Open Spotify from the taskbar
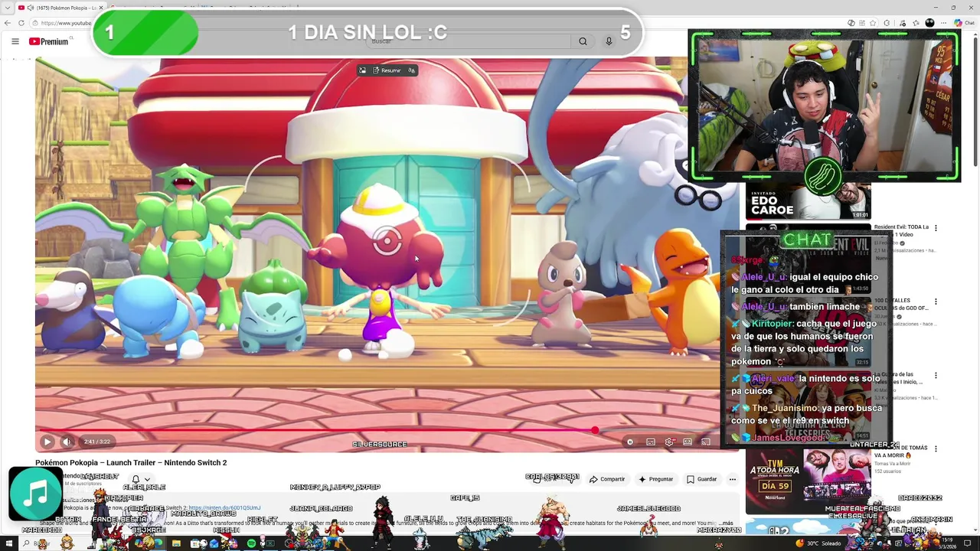This screenshot has height=551, width=980. coord(251,544)
